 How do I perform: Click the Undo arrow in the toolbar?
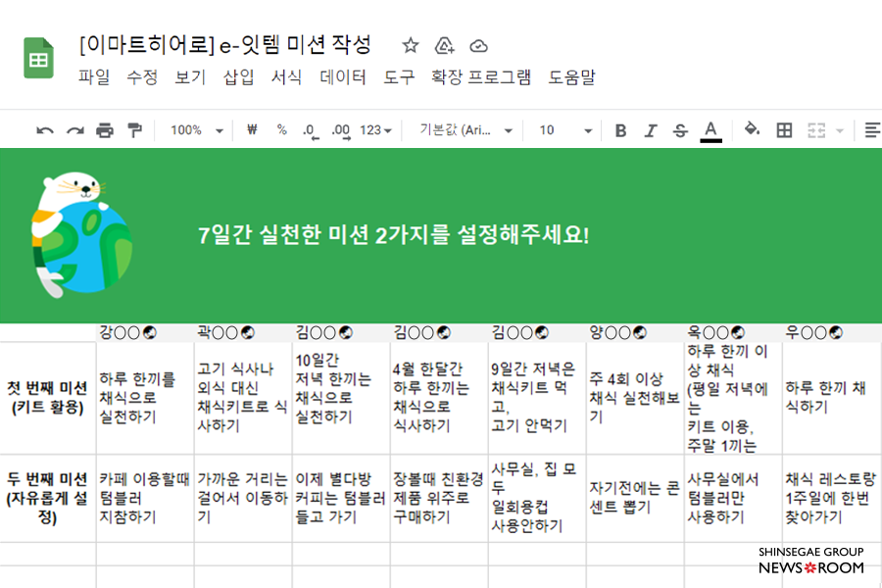(x=44, y=130)
